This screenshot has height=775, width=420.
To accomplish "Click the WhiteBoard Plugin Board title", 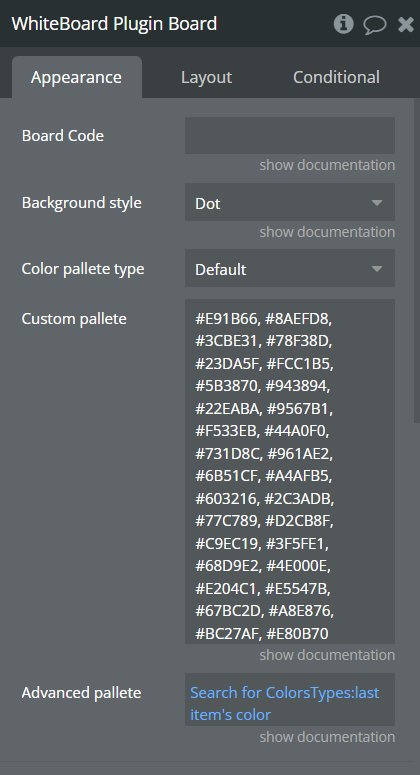I will 114,24.
